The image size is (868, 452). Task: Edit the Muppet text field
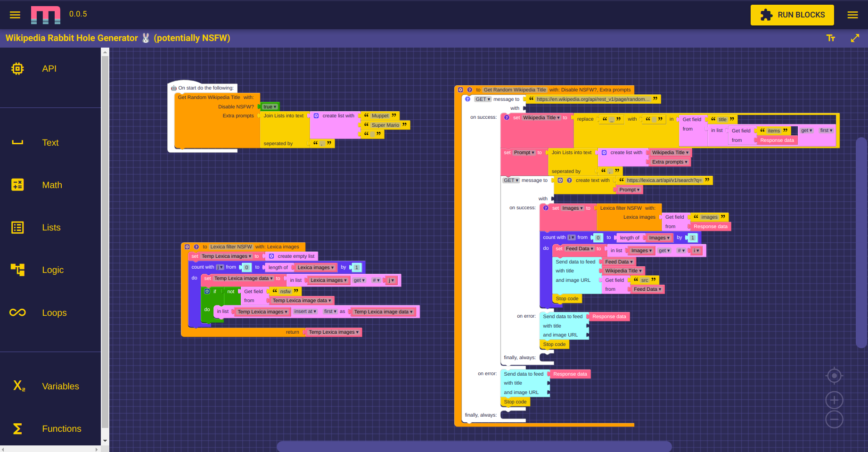[380, 115]
